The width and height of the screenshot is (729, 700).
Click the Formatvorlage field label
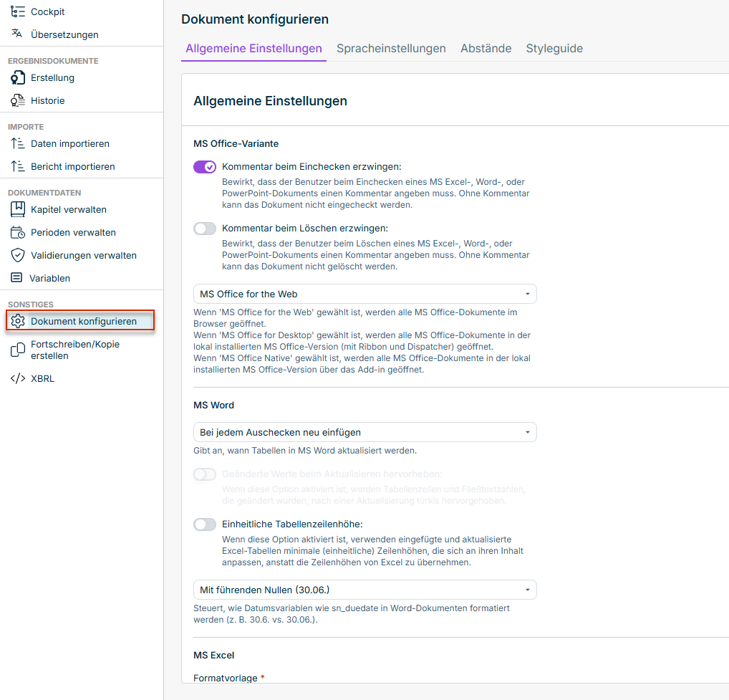[226, 678]
